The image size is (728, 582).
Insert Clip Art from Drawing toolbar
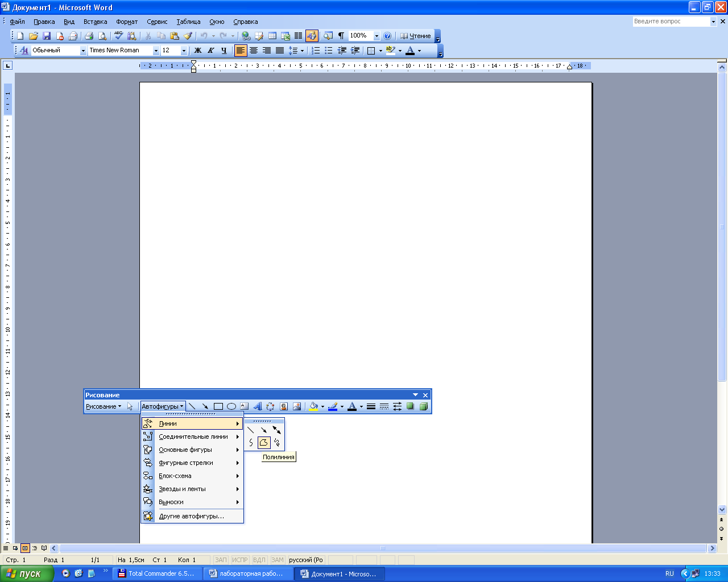tap(284, 406)
